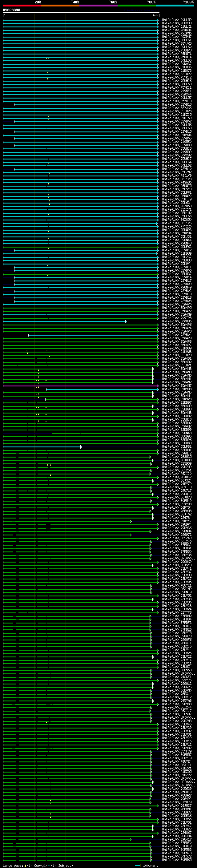
Task: Click hit label UniRef100_C1K9U8
Action: 177,390
